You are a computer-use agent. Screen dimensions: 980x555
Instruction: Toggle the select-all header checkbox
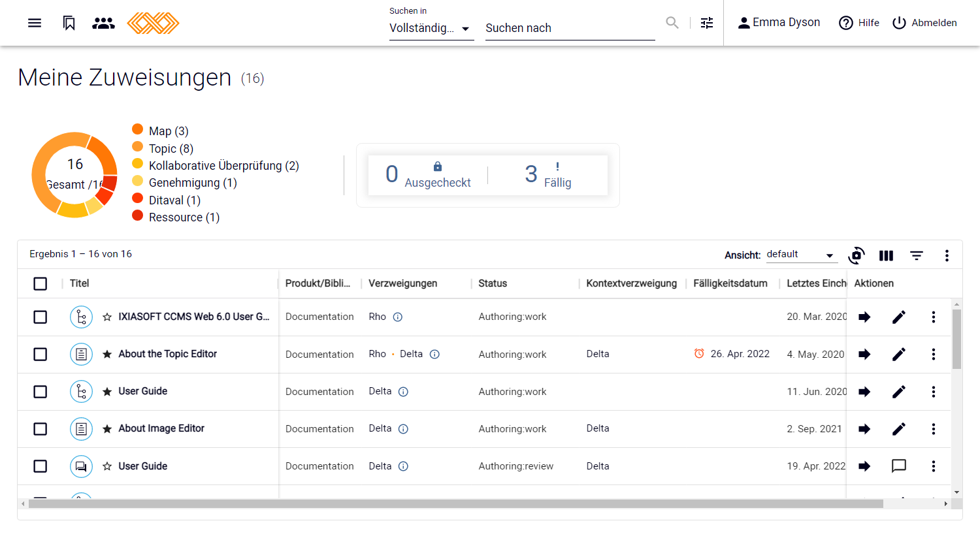(41, 283)
